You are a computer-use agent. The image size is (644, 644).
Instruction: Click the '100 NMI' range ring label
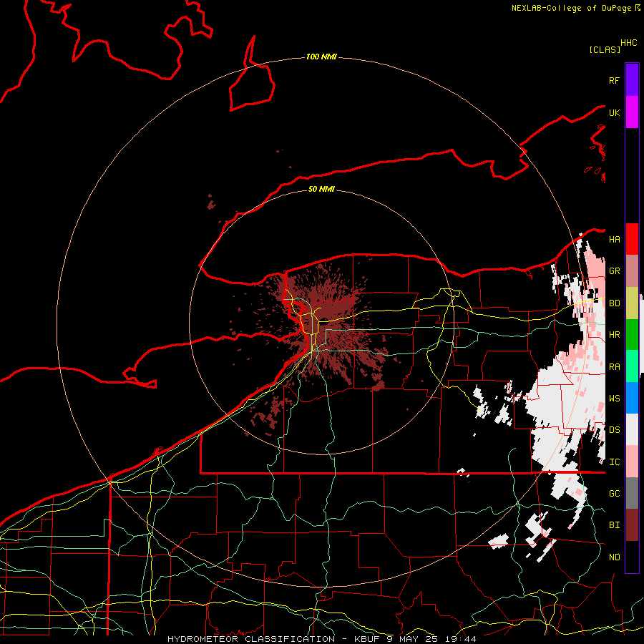coord(321,57)
